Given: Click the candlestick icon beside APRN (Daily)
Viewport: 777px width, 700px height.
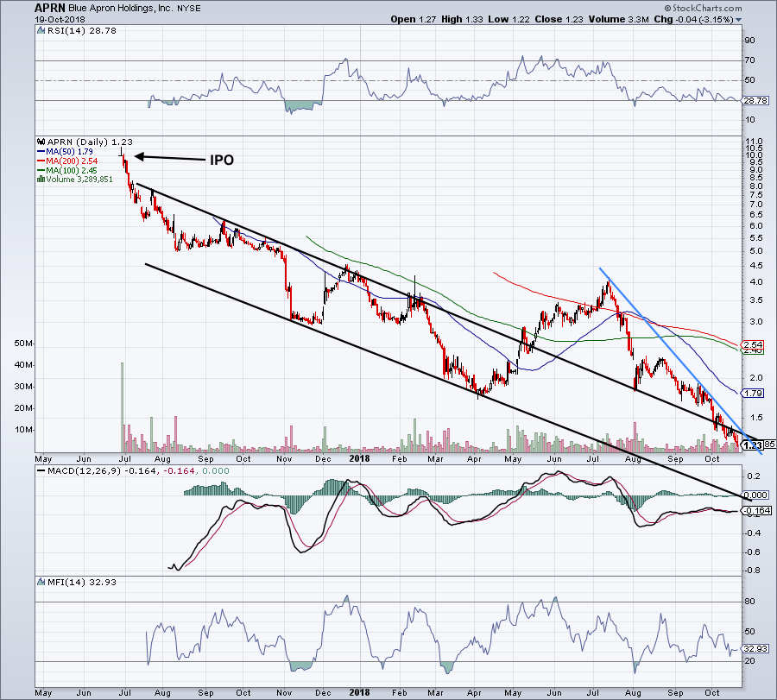Looking at the screenshot, I should click(41, 142).
